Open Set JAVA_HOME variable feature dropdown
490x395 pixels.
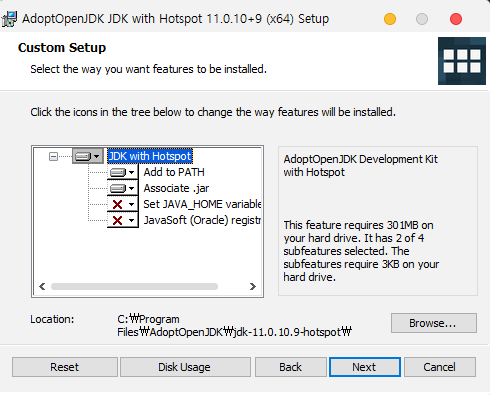pyautogui.click(x=122, y=204)
